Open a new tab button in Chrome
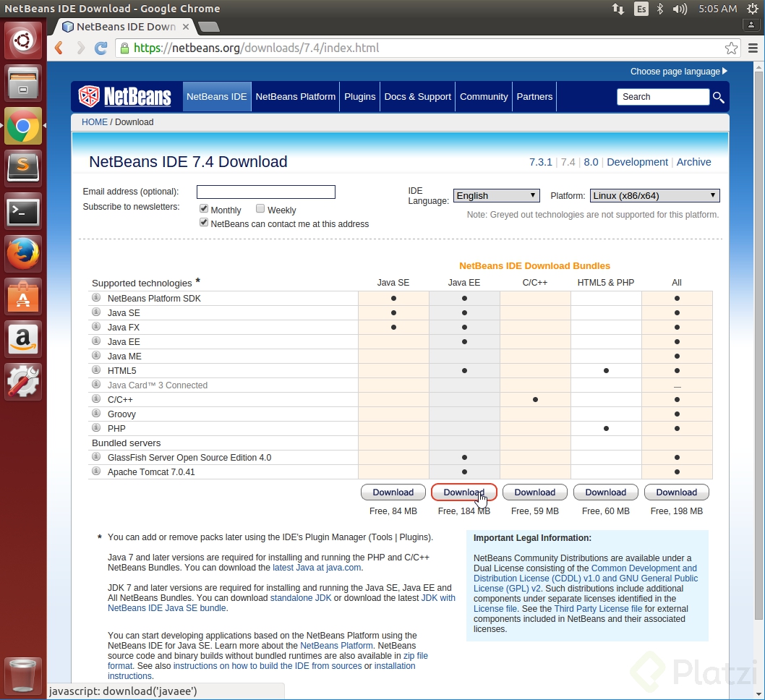Image resolution: width=765 pixels, height=700 pixels. coord(209,27)
